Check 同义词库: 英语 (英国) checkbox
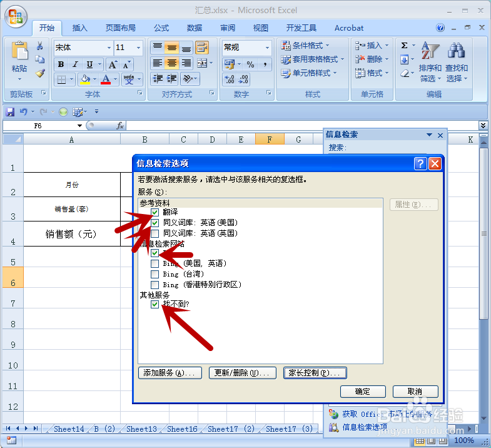 click(154, 233)
